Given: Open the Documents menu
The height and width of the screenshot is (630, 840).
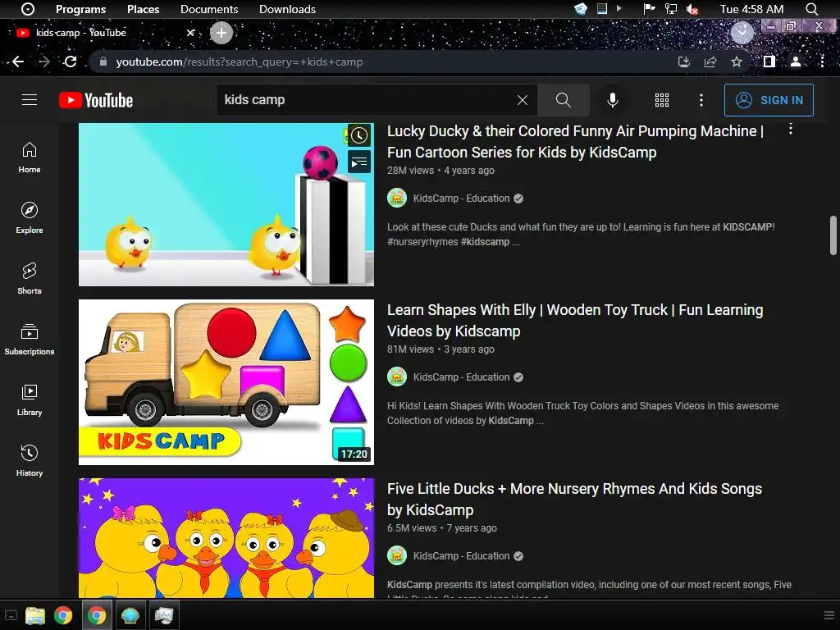Looking at the screenshot, I should pos(209,9).
